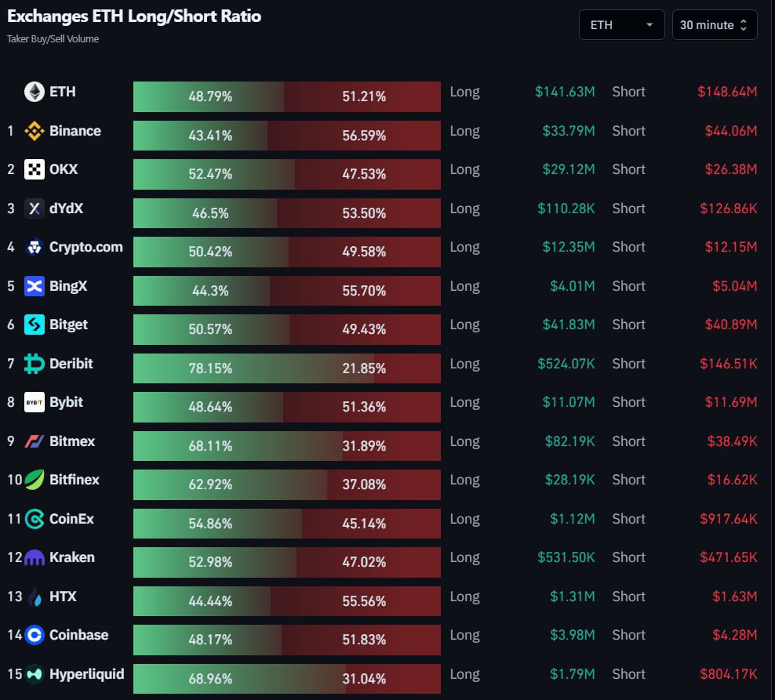Click the Bitget 49.43% short percentage

pos(364,329)
